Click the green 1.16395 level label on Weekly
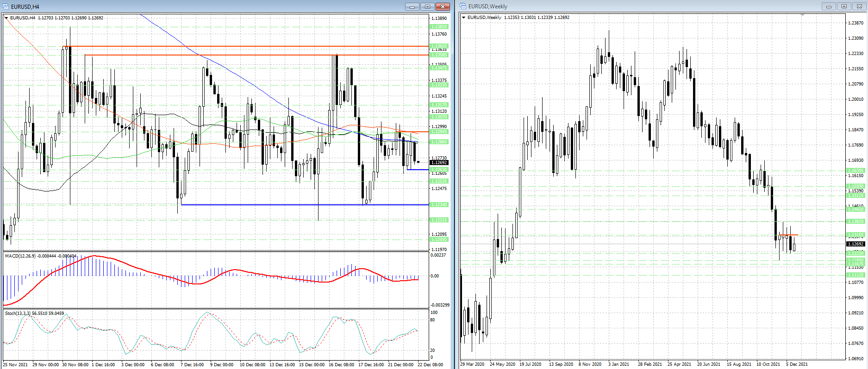This screenshot has height=369, width=868. [856, 171]
